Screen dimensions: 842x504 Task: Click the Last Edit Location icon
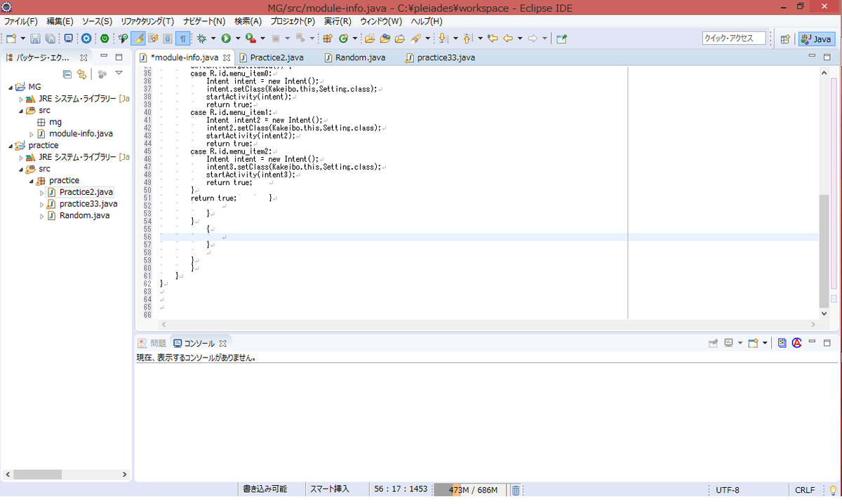[x=493, y=39]
